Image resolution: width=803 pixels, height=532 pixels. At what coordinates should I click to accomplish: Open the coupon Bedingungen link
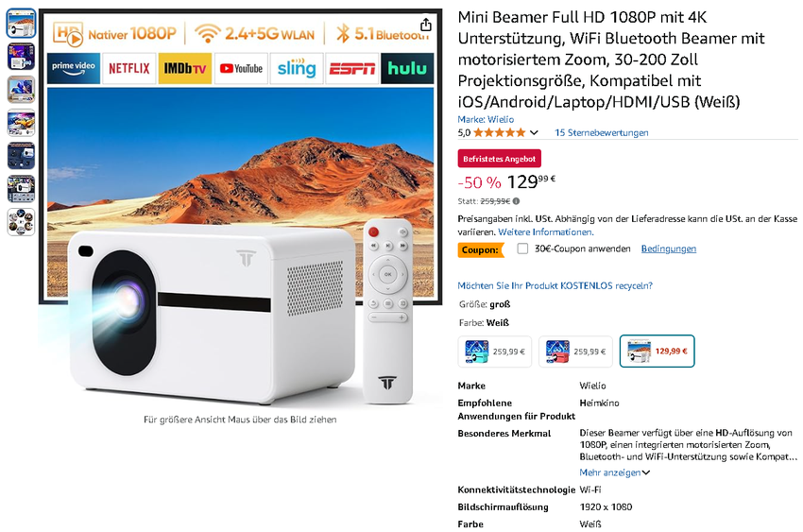click(x=668, y=249)
